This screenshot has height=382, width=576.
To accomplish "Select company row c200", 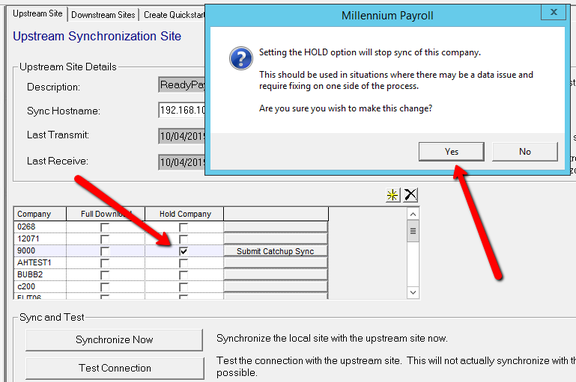I will 40,286.
